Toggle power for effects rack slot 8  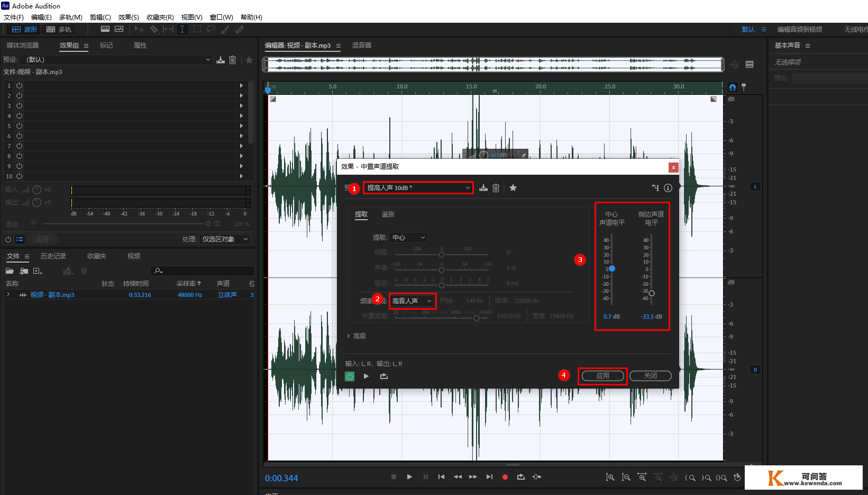pyautogui.click(x=19, y=156)
